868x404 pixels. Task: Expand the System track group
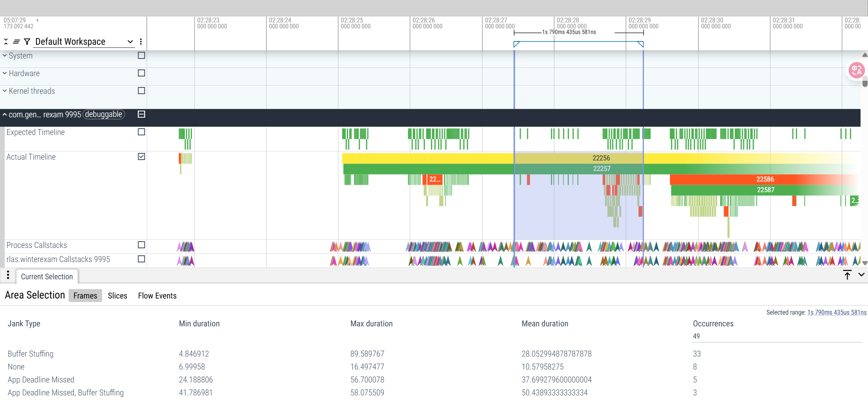tap(5, 56)
